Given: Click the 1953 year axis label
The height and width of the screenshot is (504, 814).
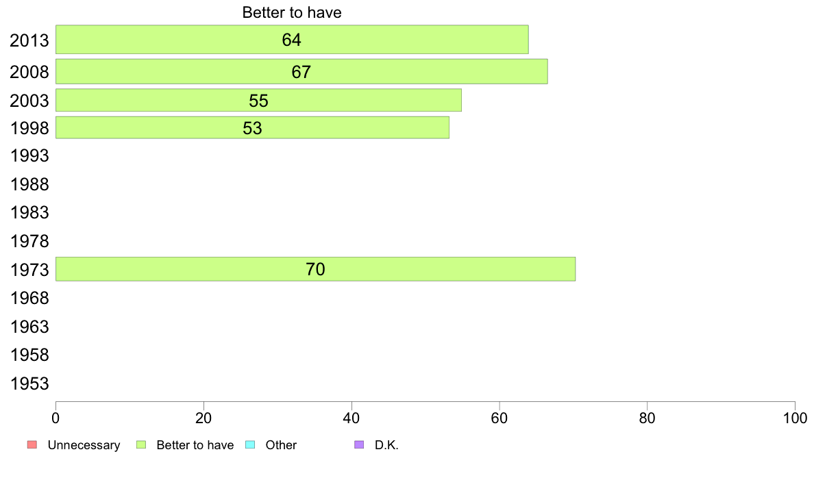Looking at the screenshot, I should pyautogui.click(x=29, y=383).
